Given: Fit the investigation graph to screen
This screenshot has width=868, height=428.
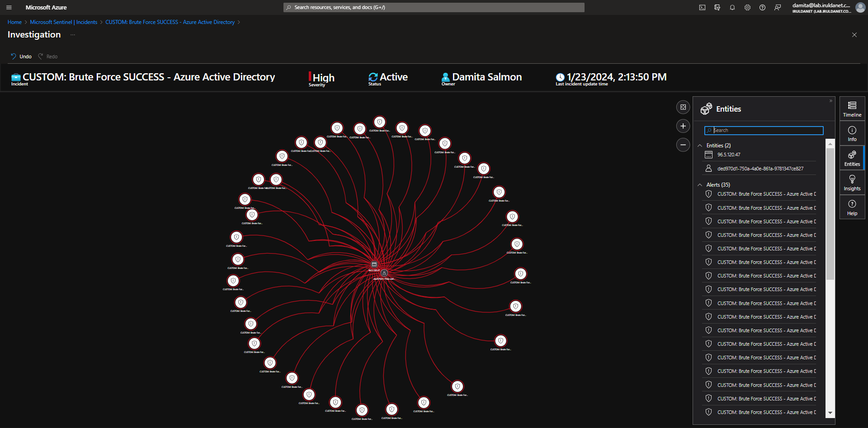Looking at the screenshot, I should tap(683, 107).
